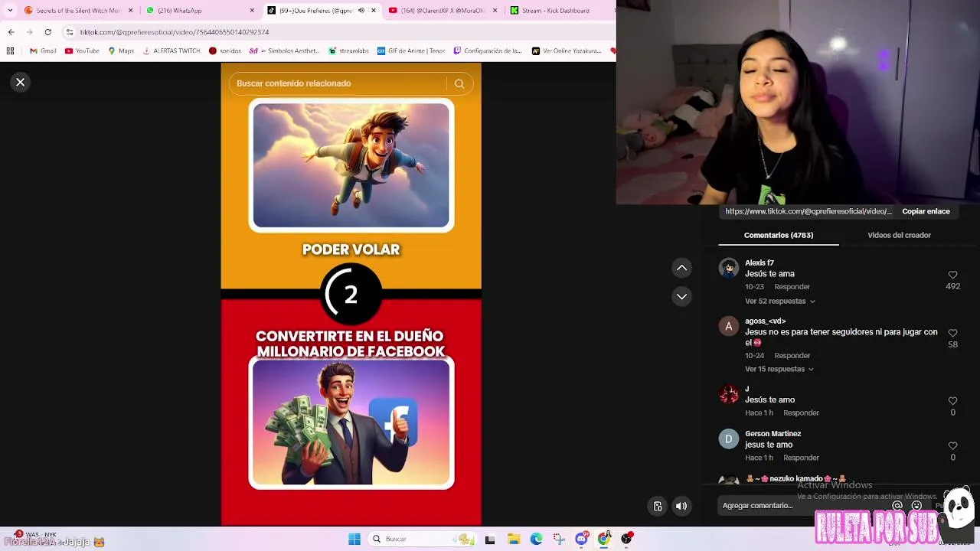Viewport: 980px width, 551px height.
Task: Open Chrome apps grid shortcut
Action: 10,51
